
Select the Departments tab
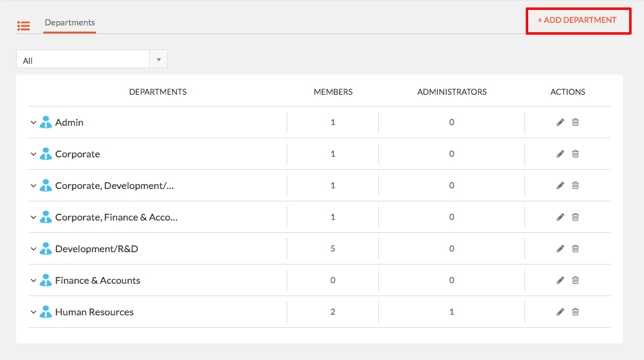point(70,22)
